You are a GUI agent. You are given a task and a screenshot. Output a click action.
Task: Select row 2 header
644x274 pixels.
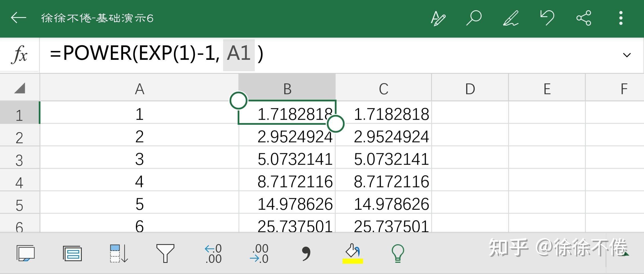click(20, 135)
